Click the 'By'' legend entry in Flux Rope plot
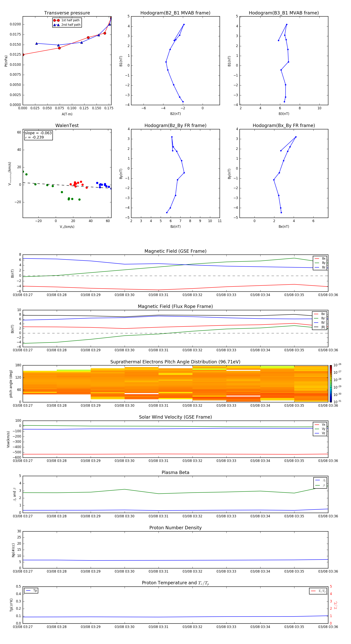The width and height of the screenshot is (351, 644). tap(320, 318)
